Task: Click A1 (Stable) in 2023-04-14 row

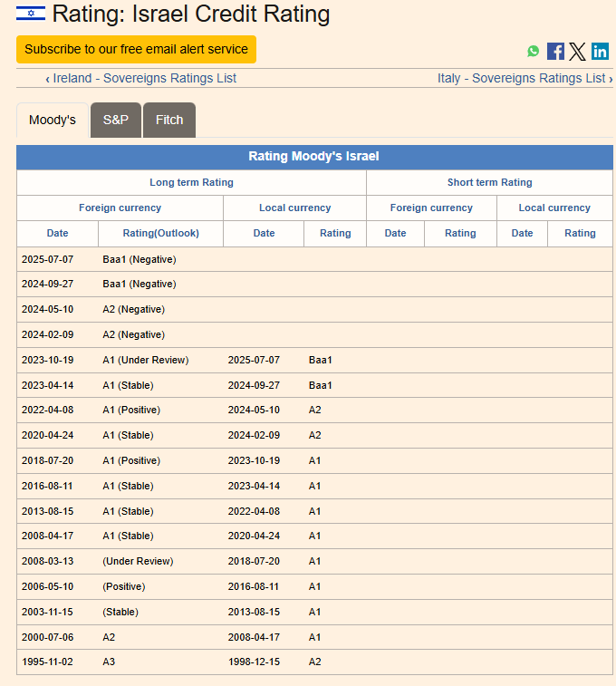Action: coord(128,385)
